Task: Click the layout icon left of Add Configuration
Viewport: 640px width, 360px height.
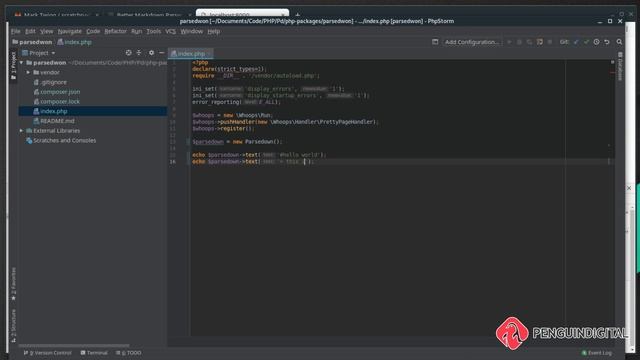Action: pos(435,42)
